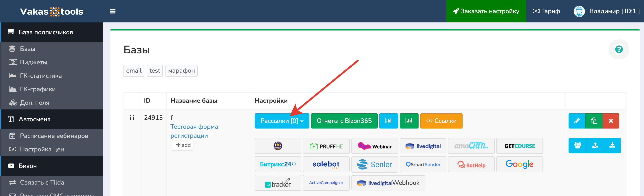Click the pencil edit base icon

coord(577,121)
